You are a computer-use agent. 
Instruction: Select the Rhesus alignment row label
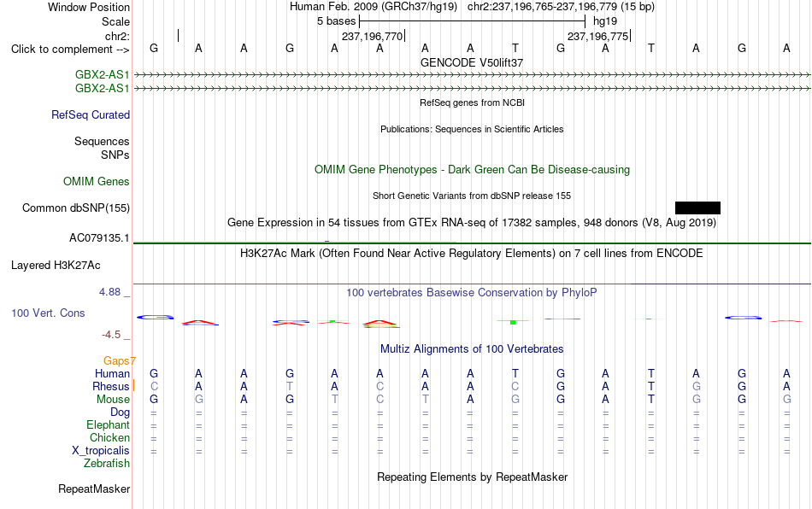click(111, 386)
